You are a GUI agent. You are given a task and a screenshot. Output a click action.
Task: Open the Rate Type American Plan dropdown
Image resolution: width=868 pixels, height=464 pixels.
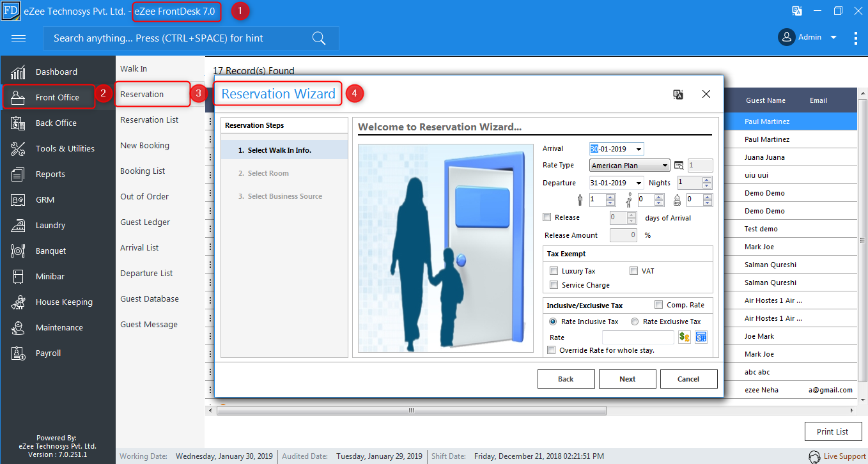(x=665, y=166)
